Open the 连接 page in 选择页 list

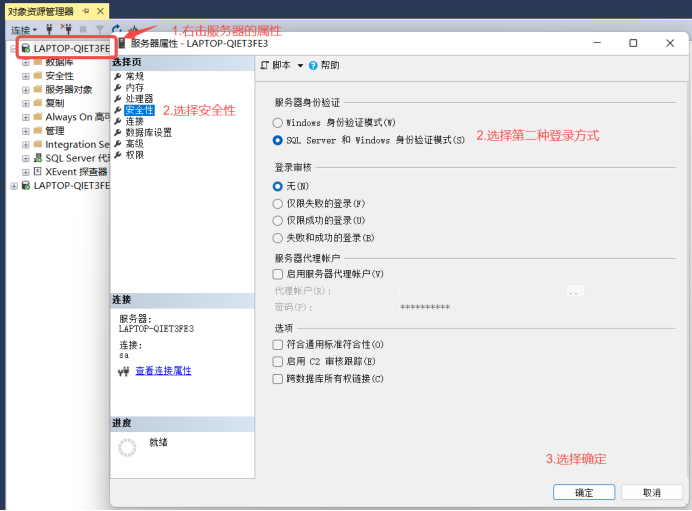[x=135, y=121]
